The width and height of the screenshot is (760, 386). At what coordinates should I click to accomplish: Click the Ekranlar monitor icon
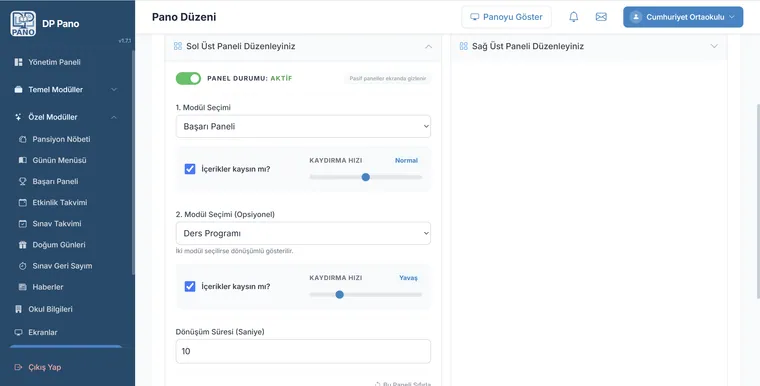[x=18, y=332]
